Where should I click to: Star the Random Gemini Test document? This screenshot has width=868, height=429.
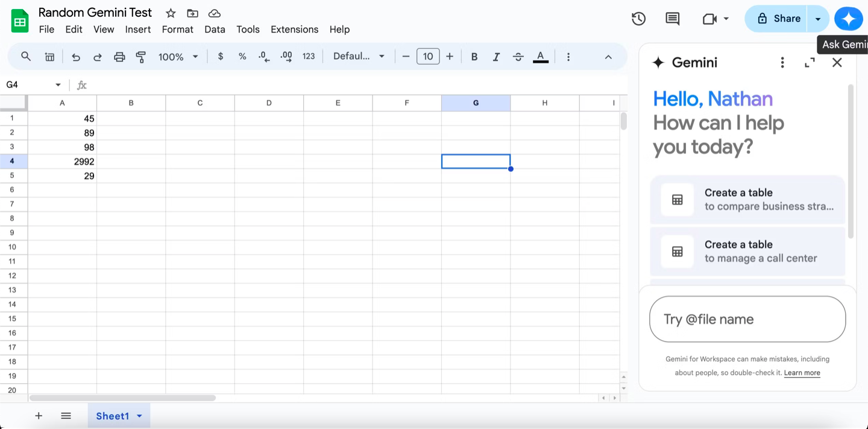[171, 13]
